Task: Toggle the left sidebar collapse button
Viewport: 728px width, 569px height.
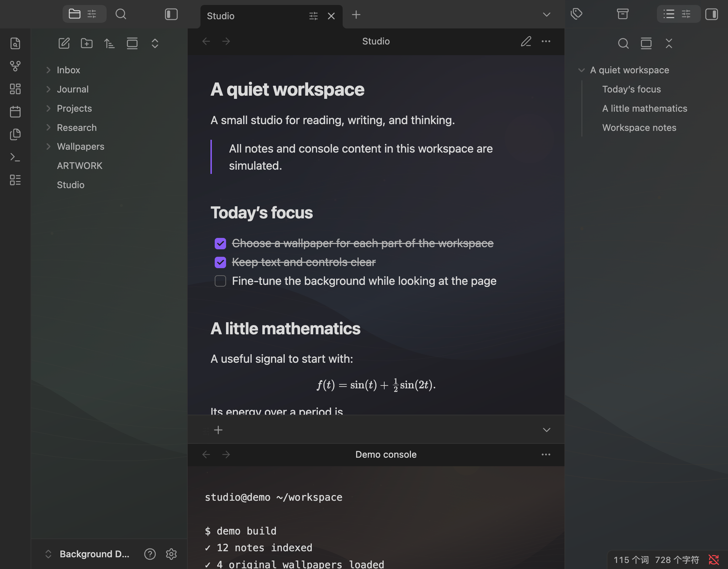Action: click(171, 14)
